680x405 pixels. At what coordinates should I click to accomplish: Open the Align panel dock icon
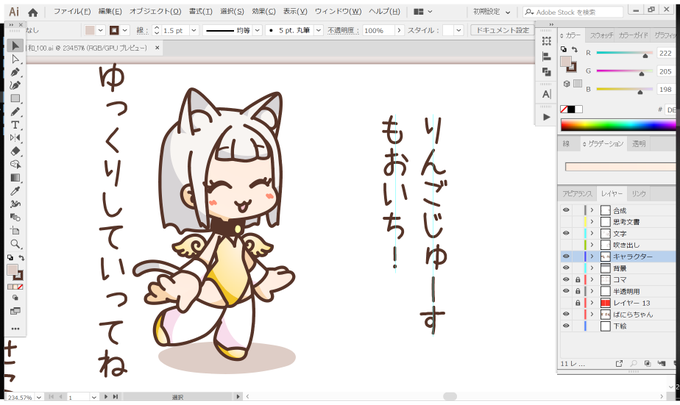546,56
